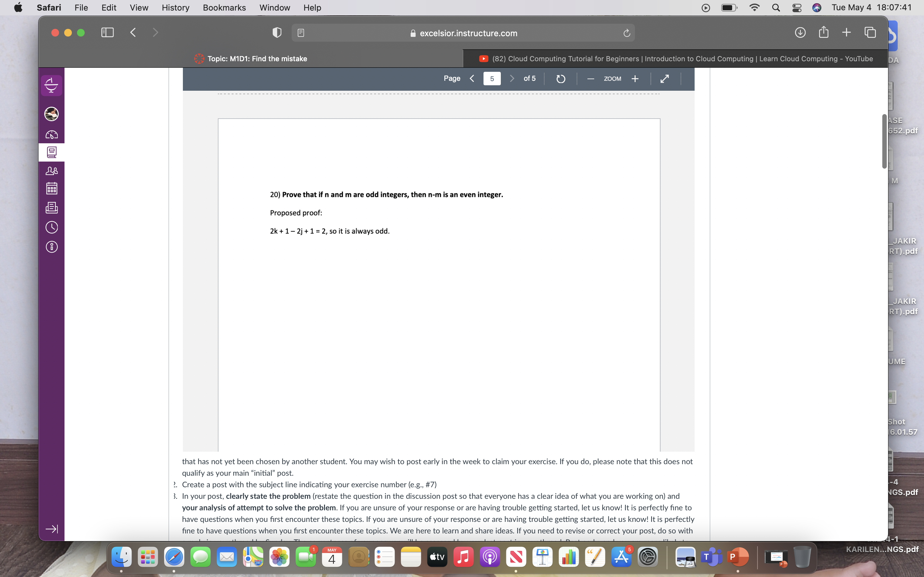Click the page number field
The height and width of the screenshot is (577, 924).
tap(492, 79)
